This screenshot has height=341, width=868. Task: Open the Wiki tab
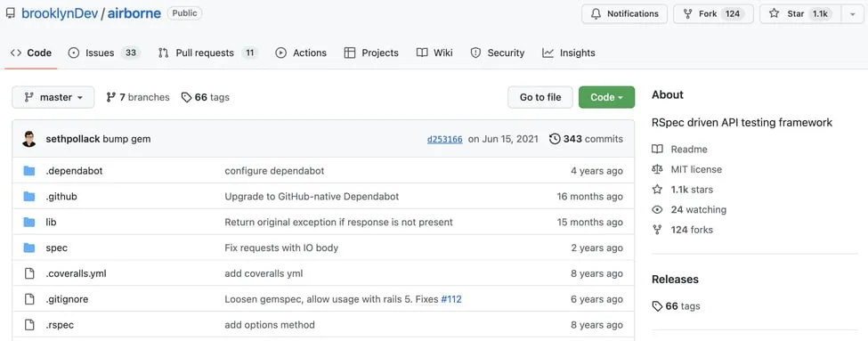(x=434, y=53)
